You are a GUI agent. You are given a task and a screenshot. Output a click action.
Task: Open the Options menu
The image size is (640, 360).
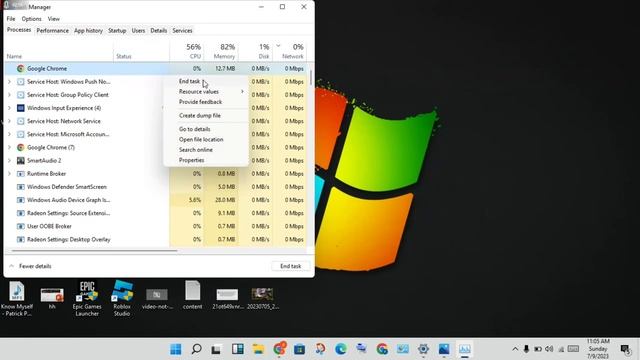pos(31,19)
